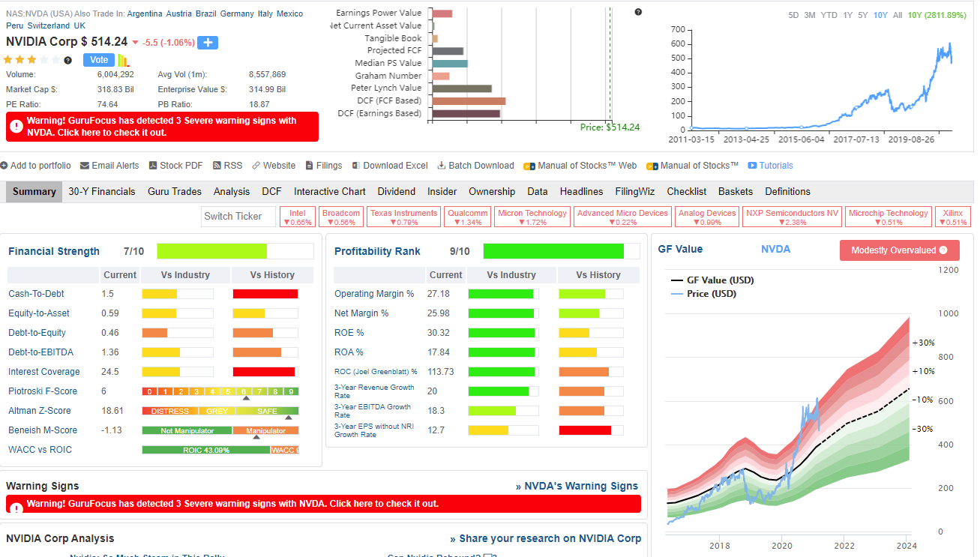Click the Modestly Overvalued button
This screenshot has width=980, height=557.
900,250
